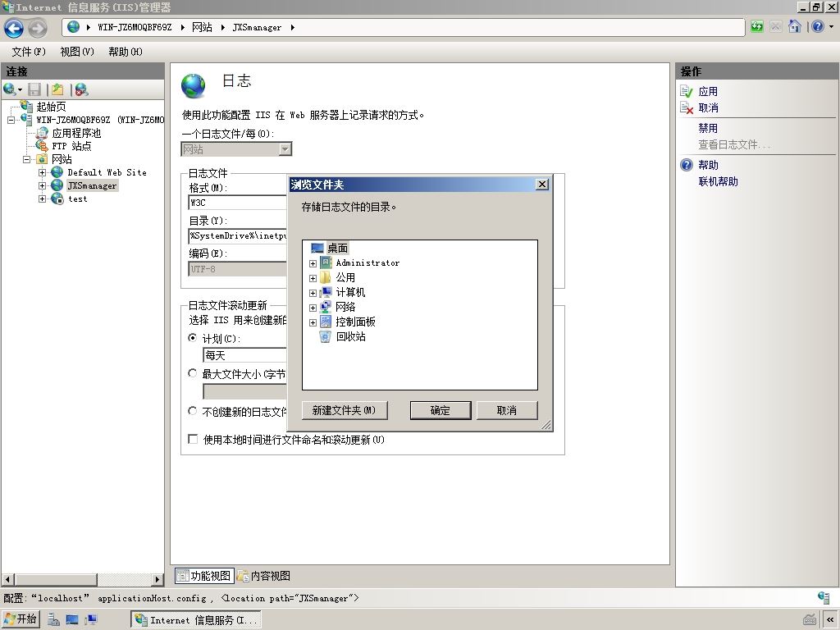Open the 文件(F) menu

(29, 52)
